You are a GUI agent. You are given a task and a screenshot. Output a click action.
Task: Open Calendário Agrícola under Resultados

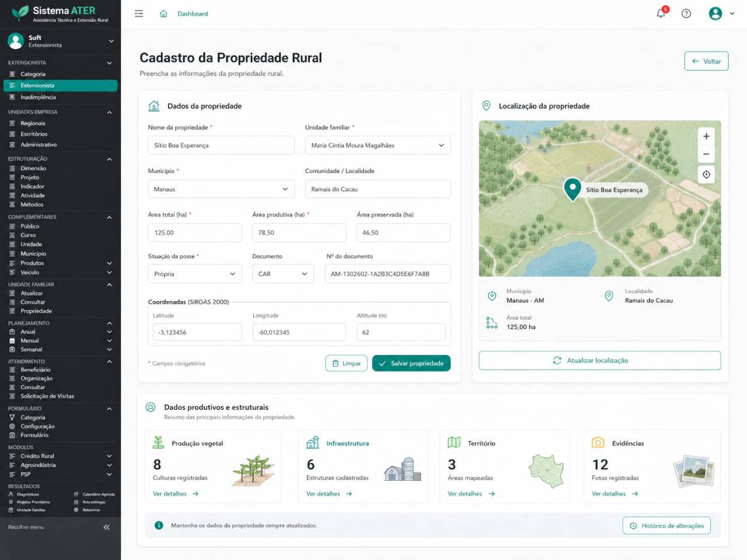[99, 494]
